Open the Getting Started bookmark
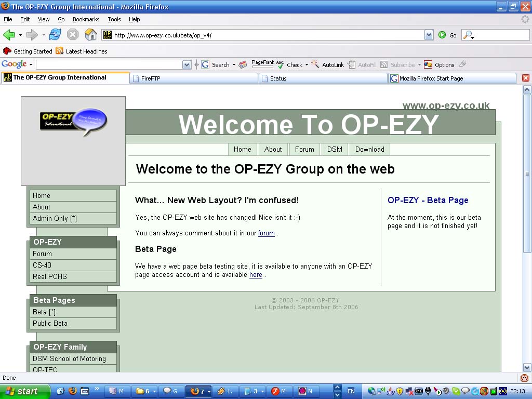This screenshot has height=399, width=532. 28,51
